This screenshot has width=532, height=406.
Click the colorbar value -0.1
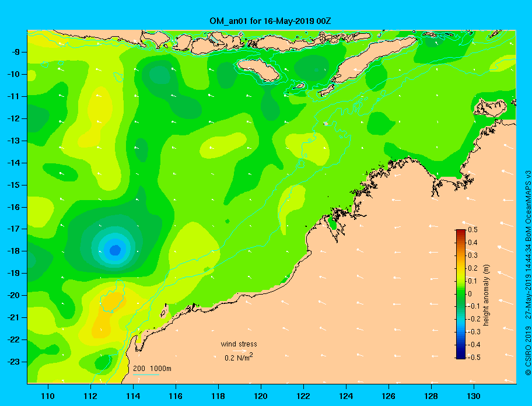point(474,306)
